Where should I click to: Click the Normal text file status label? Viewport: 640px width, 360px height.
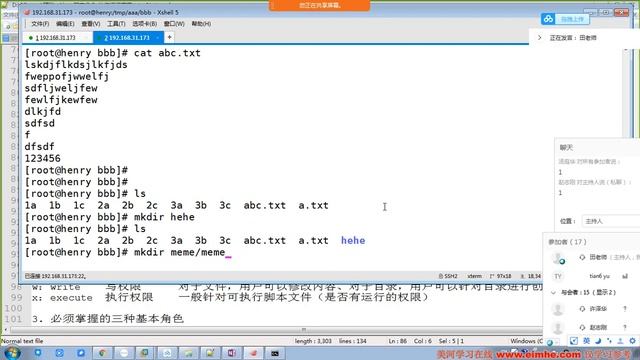click(x=22, y=341)
